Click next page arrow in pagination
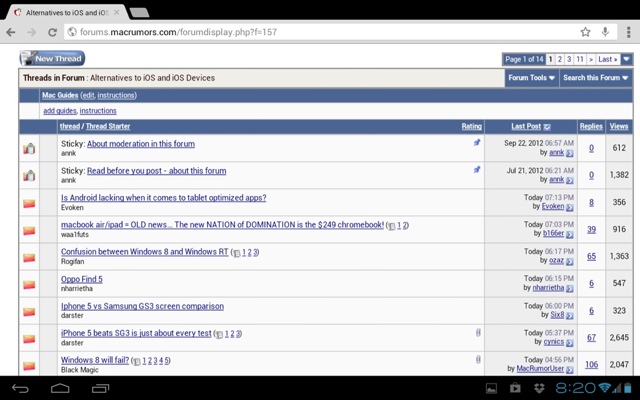 [x=591, y=59]
